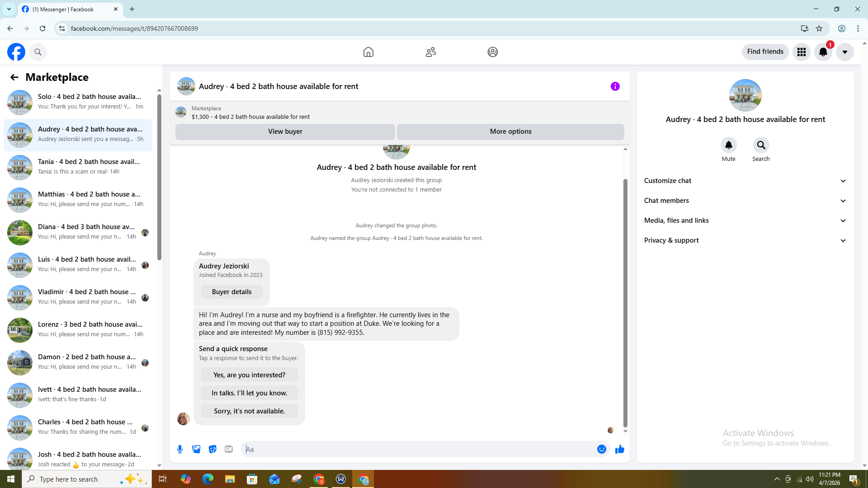Screen dimensions: 868x488
Task: Open Microsoft Edge from the taskbar
Action: point(208,479)
